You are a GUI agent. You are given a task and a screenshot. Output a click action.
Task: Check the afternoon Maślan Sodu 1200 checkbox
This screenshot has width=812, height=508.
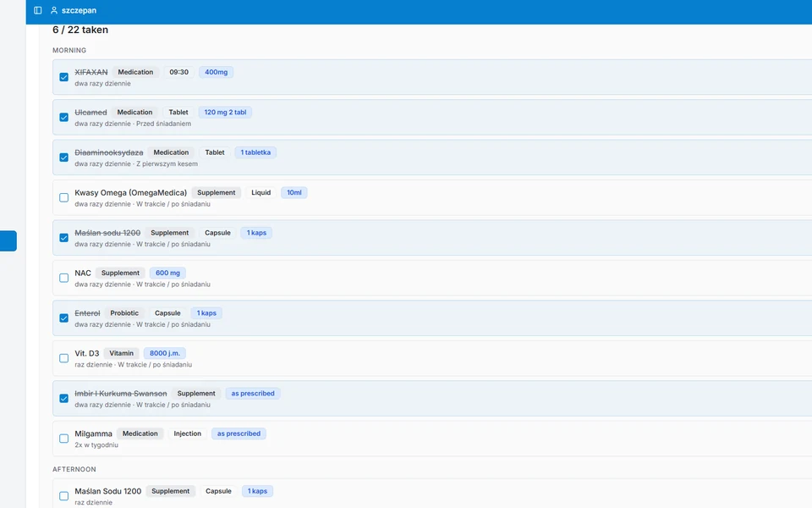click(63, 496)
